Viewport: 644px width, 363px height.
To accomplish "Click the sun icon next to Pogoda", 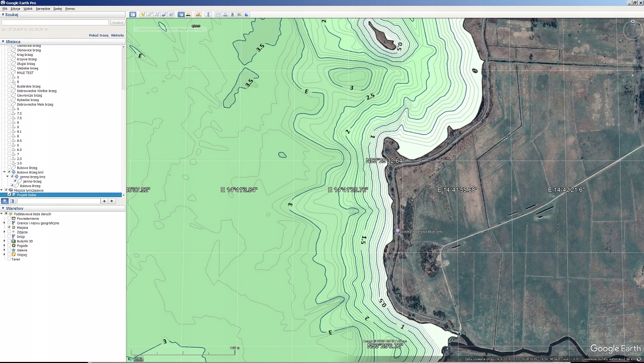I will [x=13, y=245].
